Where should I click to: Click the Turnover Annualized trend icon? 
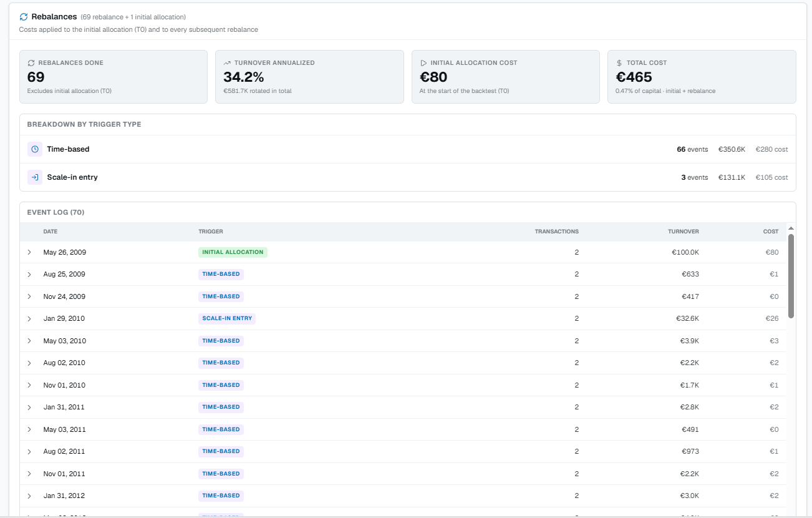(228, 63)
